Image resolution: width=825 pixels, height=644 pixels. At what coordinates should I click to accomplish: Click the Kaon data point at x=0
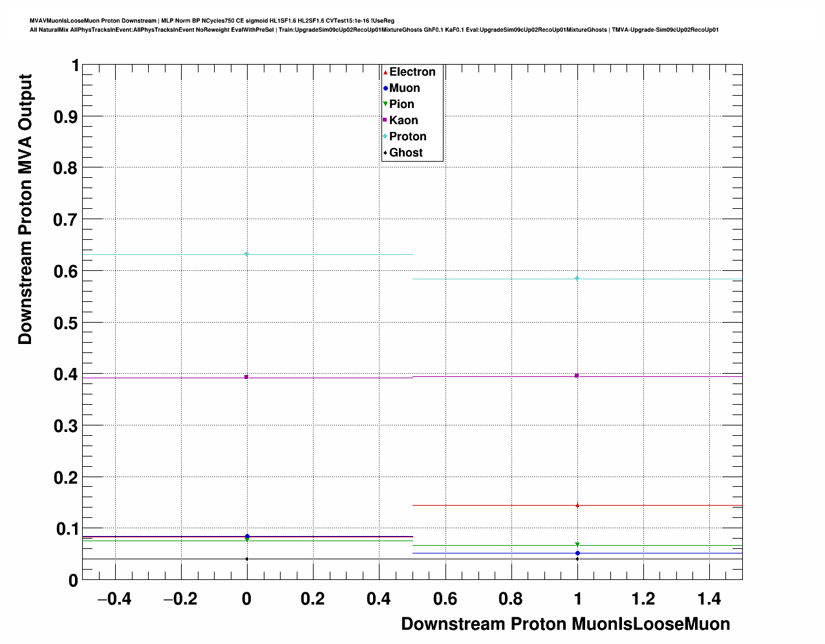[x=247, y=377]
